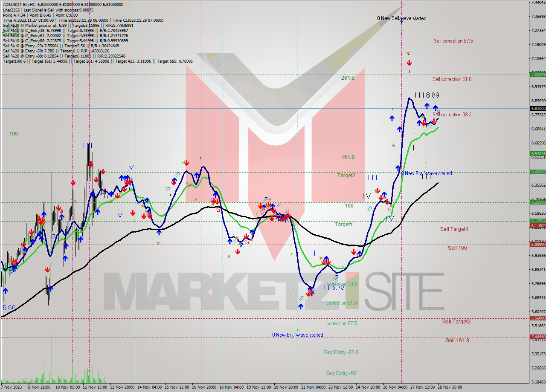Select the 'Sell %10 @ Entry -23' line
Screen dimensions: 546x392
[62, 46]
